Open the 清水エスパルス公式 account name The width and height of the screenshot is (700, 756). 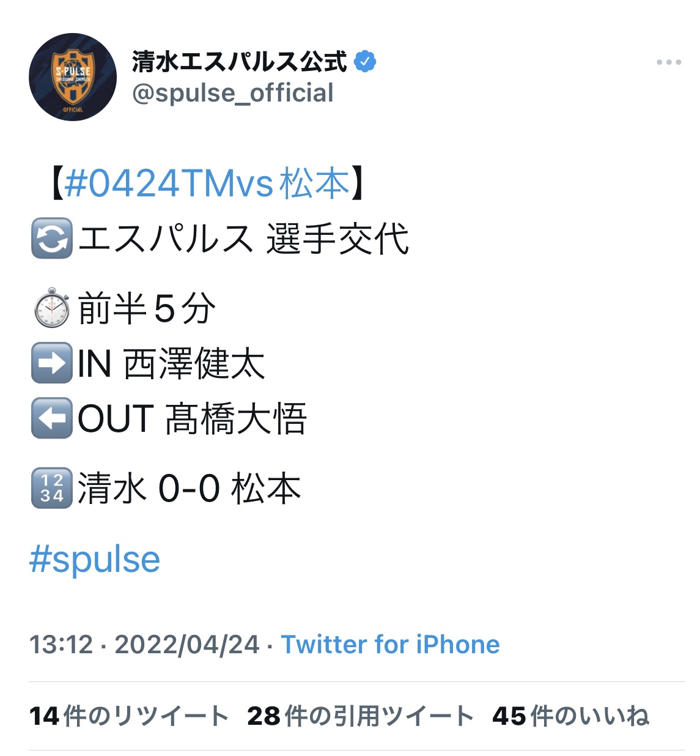click(x=239, y=61)
